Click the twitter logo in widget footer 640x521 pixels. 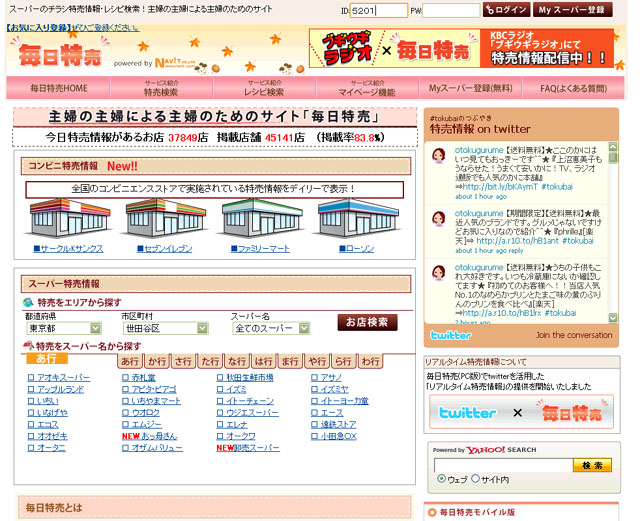(x=451, y=335)
